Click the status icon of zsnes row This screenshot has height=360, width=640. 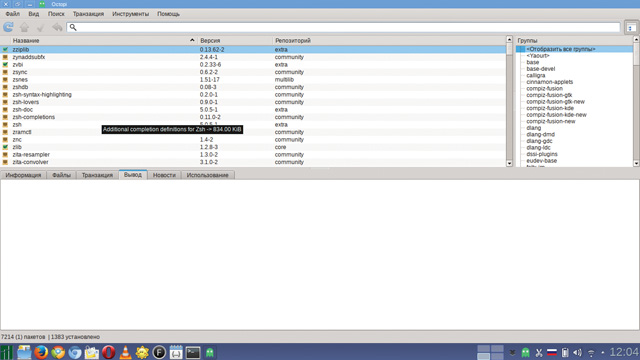pyautogui.click(x=5, y=80)
